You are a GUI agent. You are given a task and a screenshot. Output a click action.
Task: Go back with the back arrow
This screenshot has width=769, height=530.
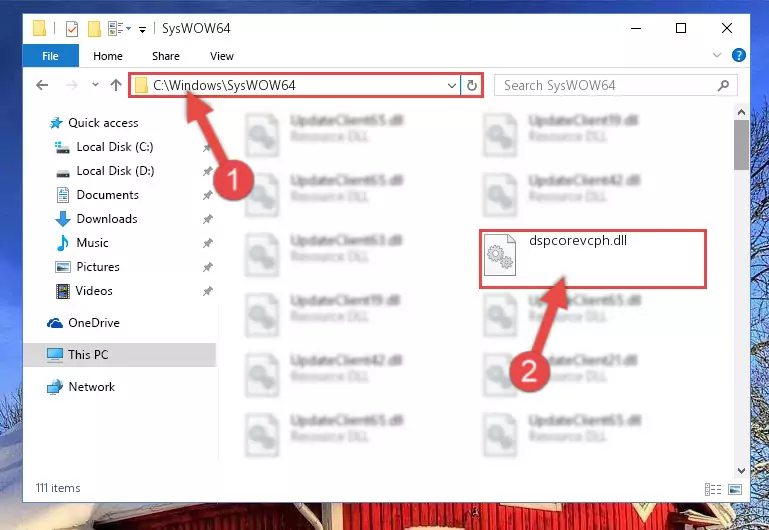[42, 85]
